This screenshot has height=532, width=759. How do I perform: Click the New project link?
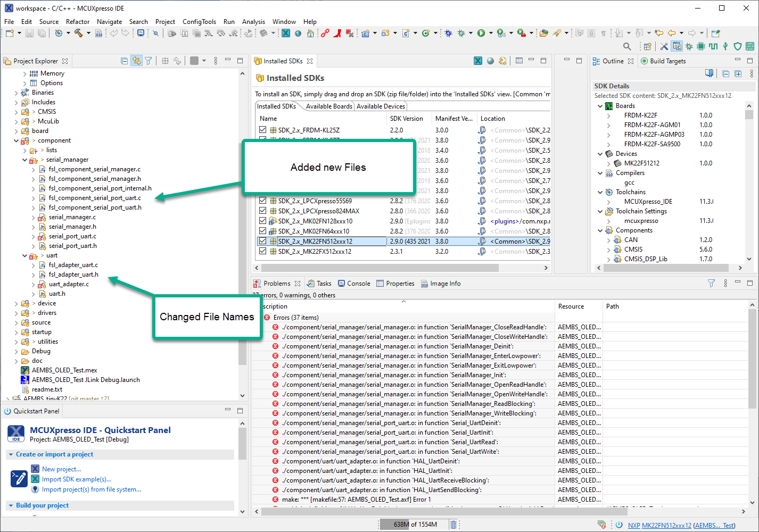[61, 469]
